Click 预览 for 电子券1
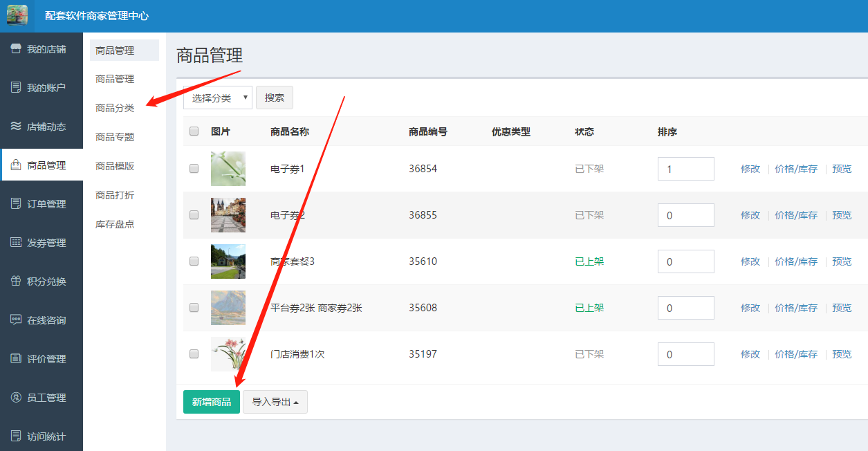This screenshot has height=451, width=868. (842, 169)
